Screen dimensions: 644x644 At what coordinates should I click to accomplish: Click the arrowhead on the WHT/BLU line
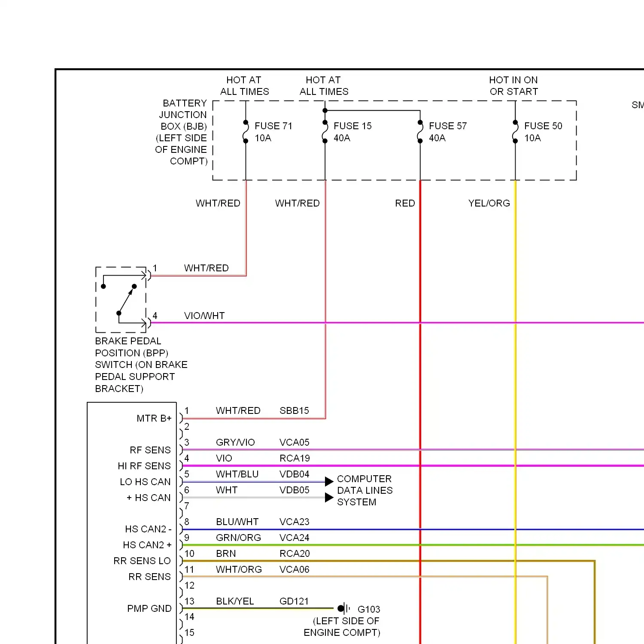pos(329,481)
